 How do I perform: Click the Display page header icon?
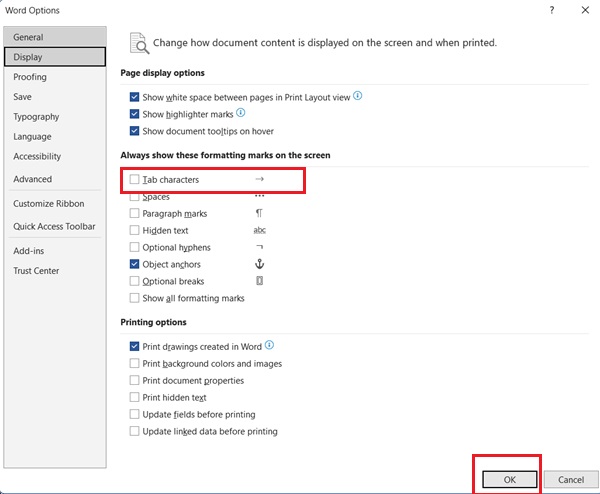point(138,43)
